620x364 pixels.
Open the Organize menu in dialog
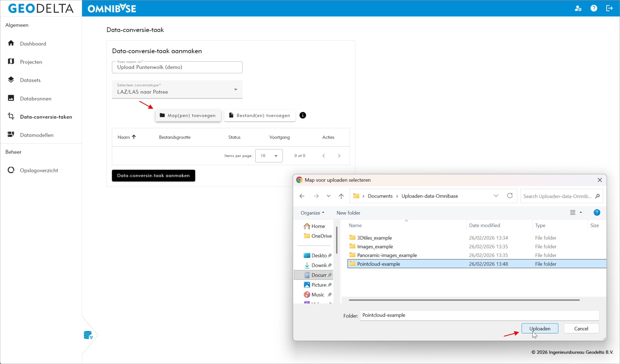[x=312, y=213]
